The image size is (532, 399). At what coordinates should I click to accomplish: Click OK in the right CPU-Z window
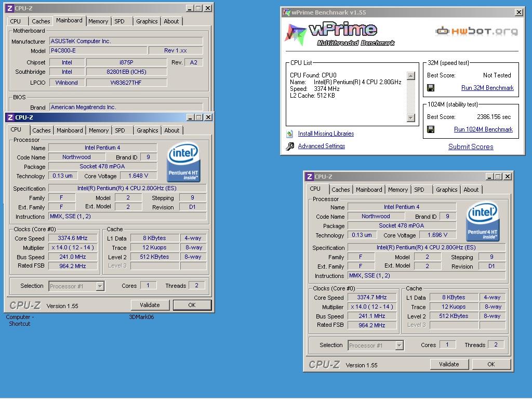point(491,364)
